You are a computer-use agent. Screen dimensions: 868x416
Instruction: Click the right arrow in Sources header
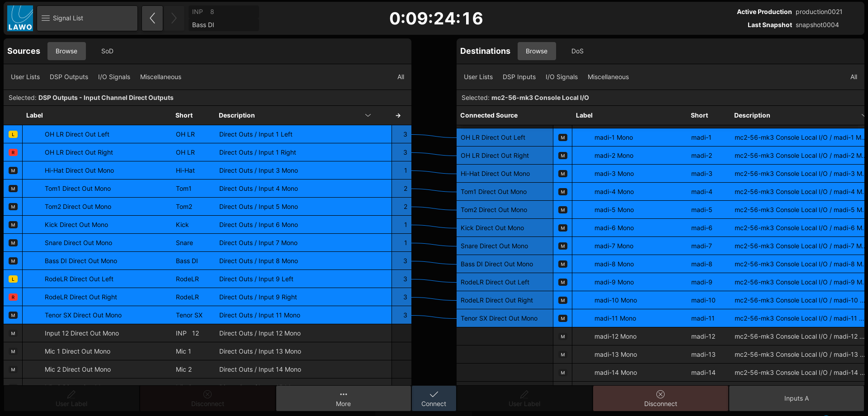pyautogui.click(x=398, y=116)
